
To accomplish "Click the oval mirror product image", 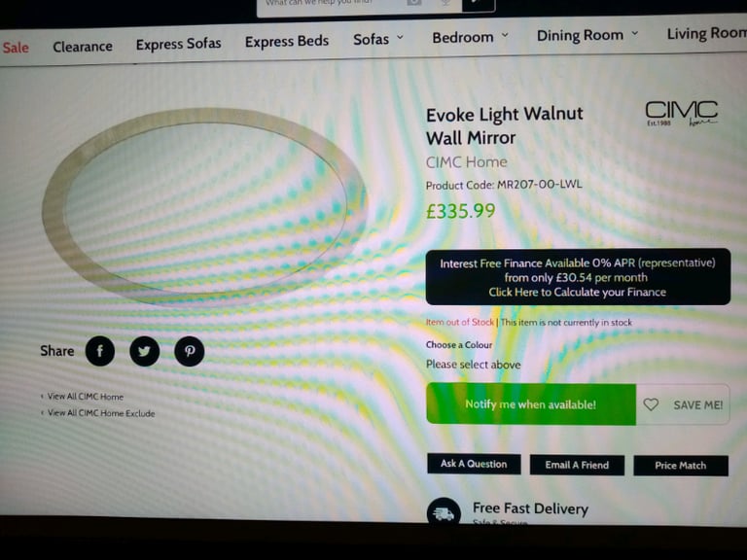I will 203,206.
